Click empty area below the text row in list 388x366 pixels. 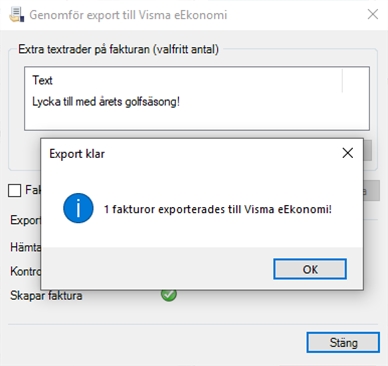pos(197,119)
